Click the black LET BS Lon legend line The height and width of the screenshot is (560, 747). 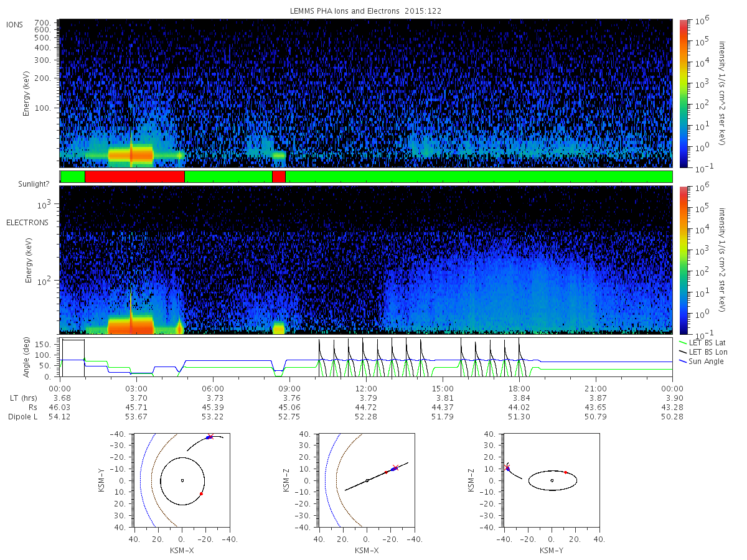pos(684,352)
